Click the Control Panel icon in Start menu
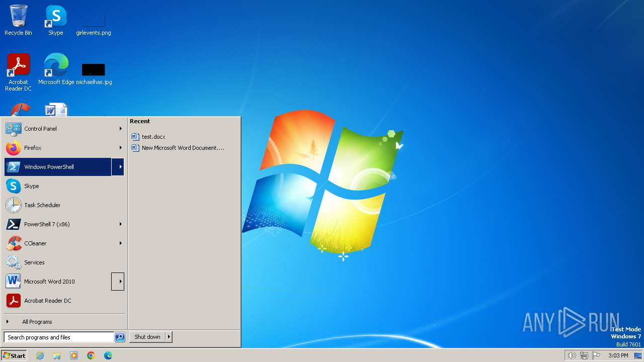Image resolution: width=644 pixels, height=362 pixels. [14, 129]
